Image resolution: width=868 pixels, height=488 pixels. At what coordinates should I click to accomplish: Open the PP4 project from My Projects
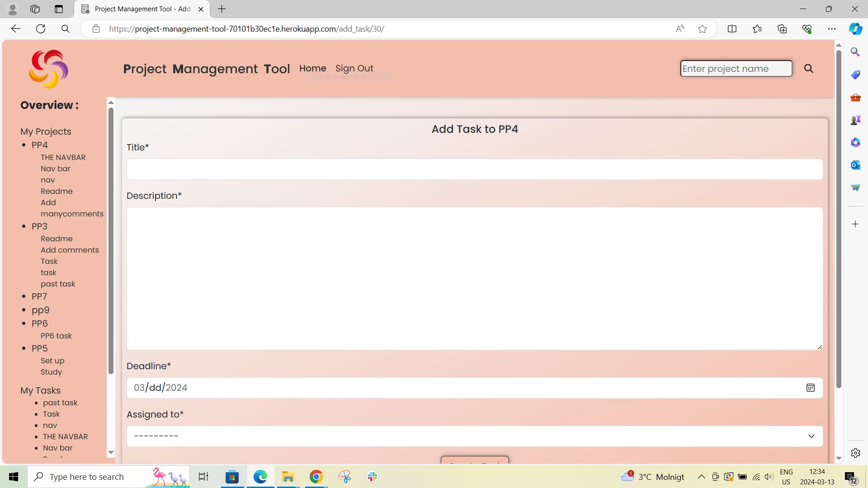point(39,145)
